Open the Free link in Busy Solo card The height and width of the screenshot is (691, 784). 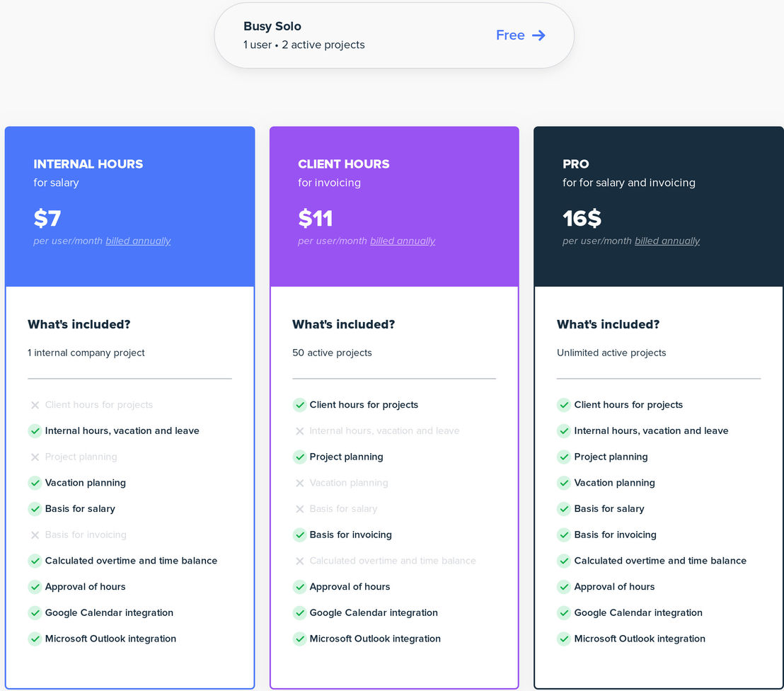tap(521, 35)
